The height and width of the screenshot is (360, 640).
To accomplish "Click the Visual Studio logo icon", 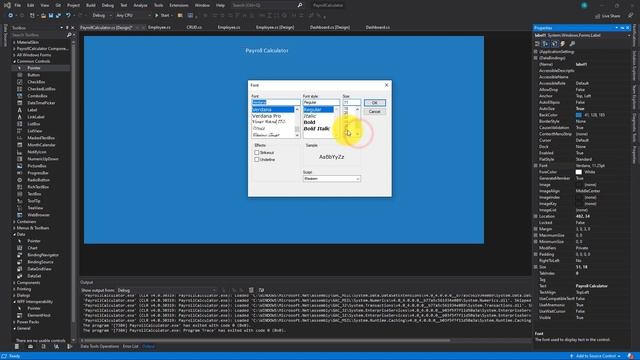I will tap(7, 5).
